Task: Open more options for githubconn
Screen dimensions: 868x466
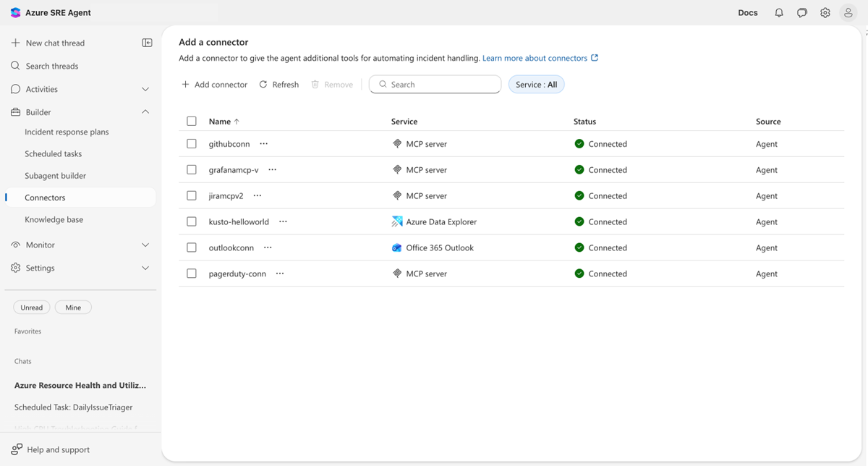Action: 264,144
